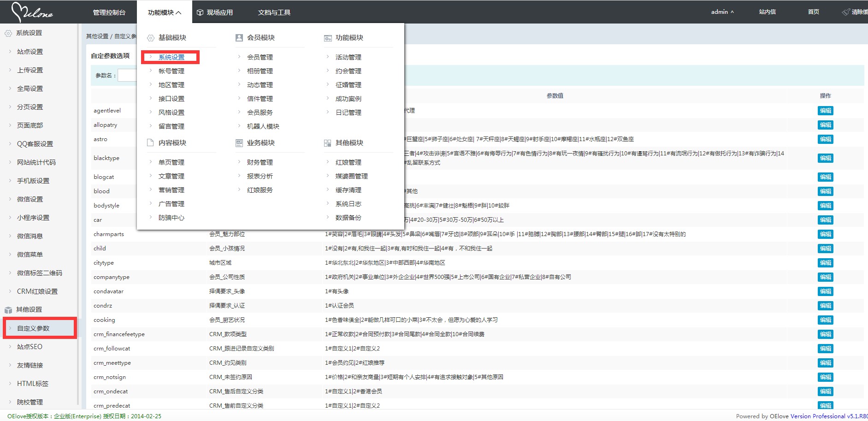This screenshot has height=421, width=868.
Task: Click the 基础模块 gear icon in dropdown
Action: point(151,38)
